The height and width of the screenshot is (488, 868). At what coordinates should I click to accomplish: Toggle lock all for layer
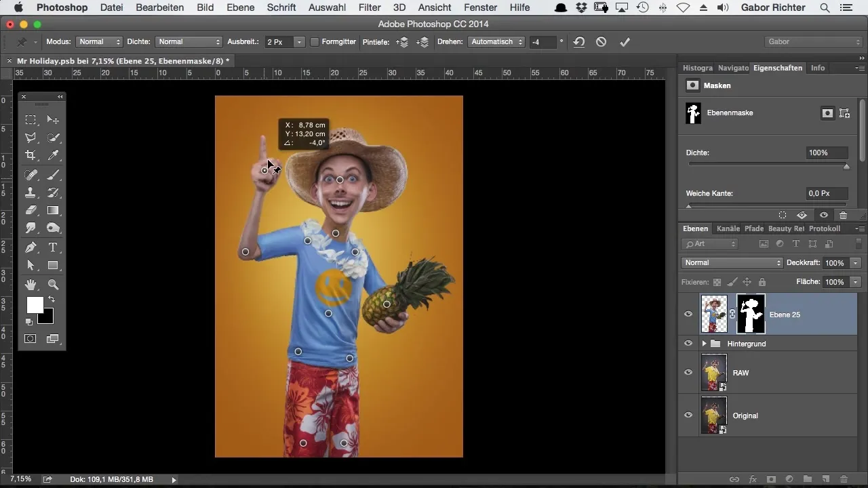click(x=762, y=282)
